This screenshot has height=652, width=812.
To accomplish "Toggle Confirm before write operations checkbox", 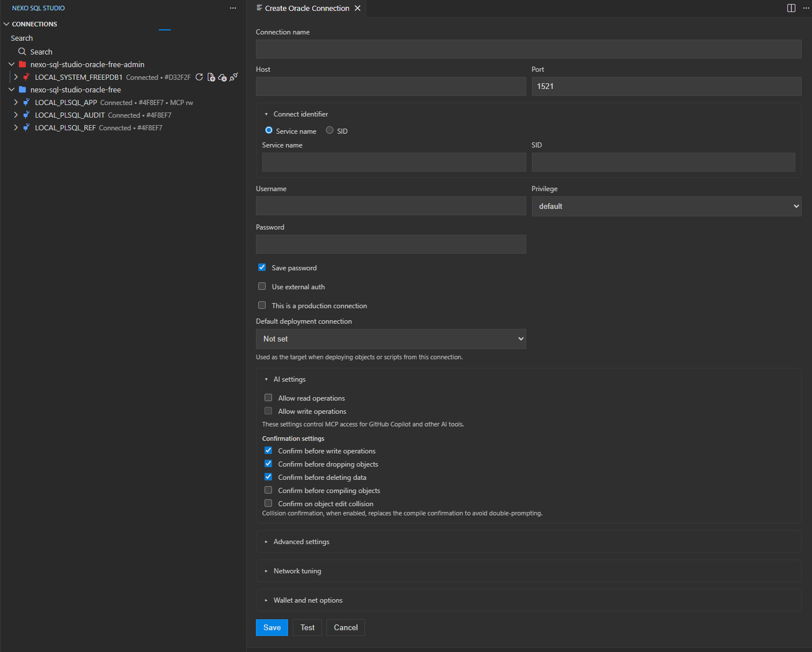I will pos(268,451).
